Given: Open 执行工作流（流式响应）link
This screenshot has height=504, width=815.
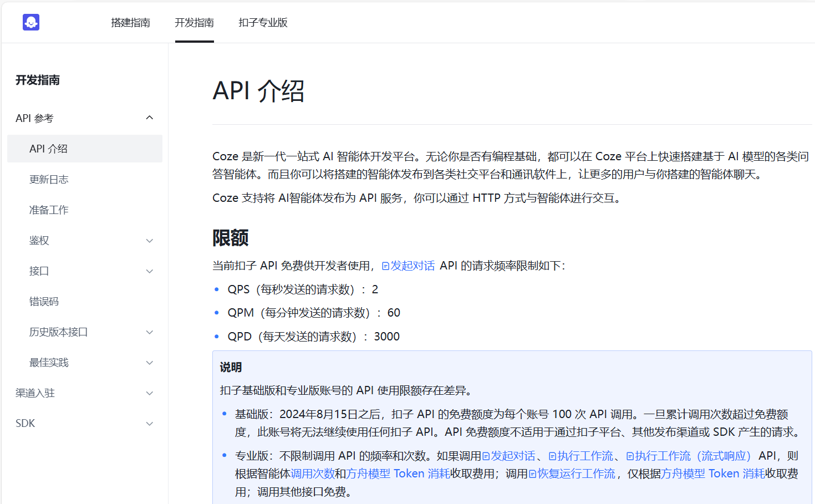Looking at the screenshot, I should 693,456.
